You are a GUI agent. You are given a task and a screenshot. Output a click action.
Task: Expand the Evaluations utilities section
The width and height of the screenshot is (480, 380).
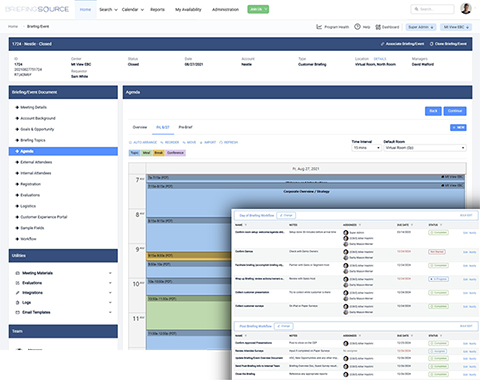click(110, 283)
